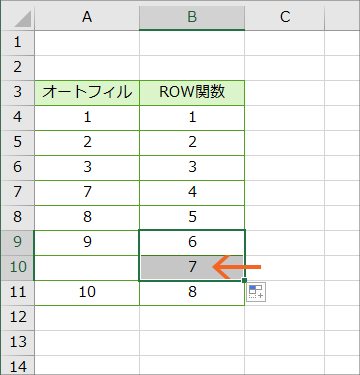This screenshot has height=375, width=360.
Task: Select column A header
Action: tap(87, 16)
